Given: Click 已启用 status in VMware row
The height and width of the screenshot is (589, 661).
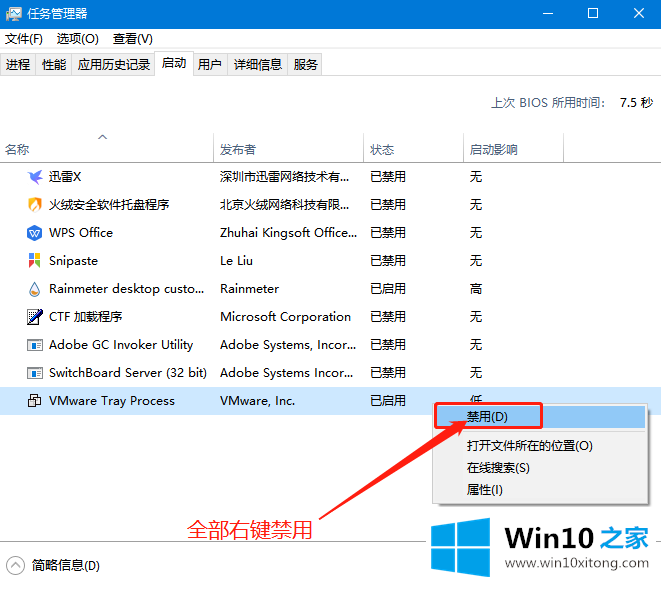Looking at the screenshot, I should 388,401.
